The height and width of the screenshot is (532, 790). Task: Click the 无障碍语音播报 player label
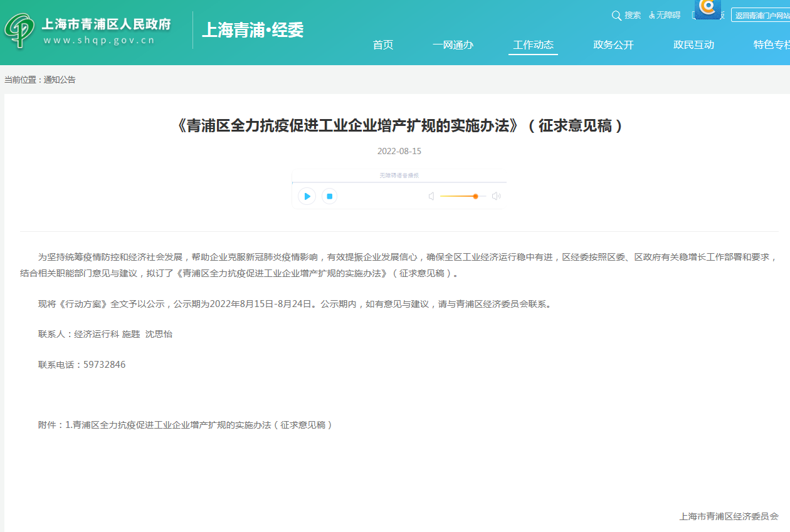399,175
